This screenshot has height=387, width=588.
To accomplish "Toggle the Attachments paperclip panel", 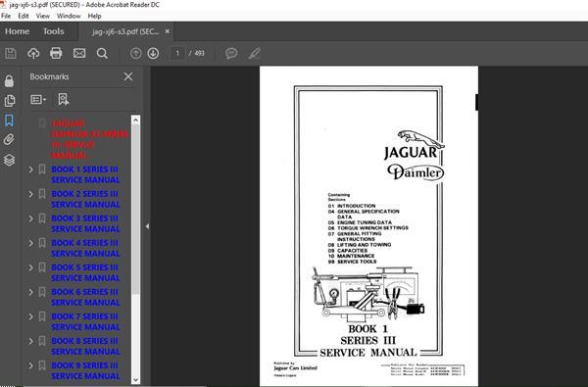I will tap(10, 140).
